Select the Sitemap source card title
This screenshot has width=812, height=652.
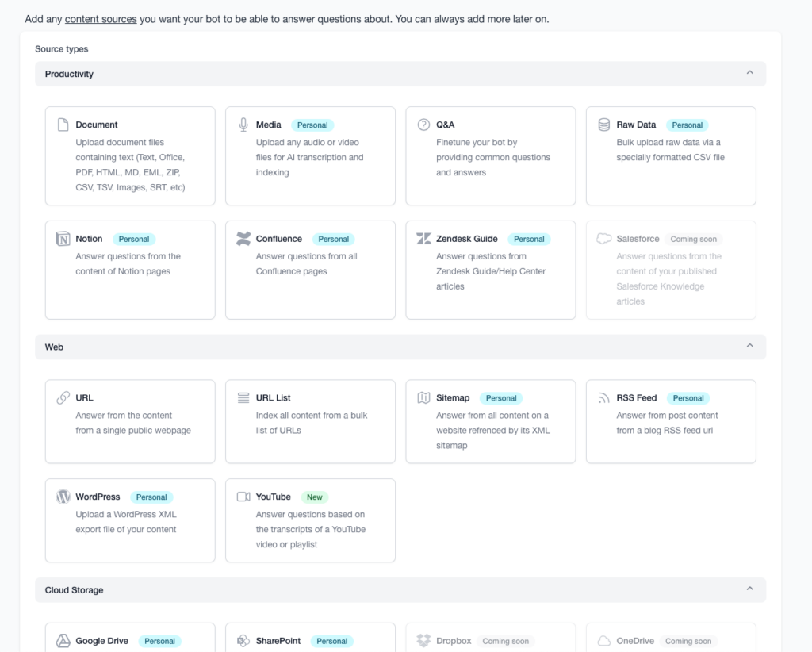pos(453,398)
